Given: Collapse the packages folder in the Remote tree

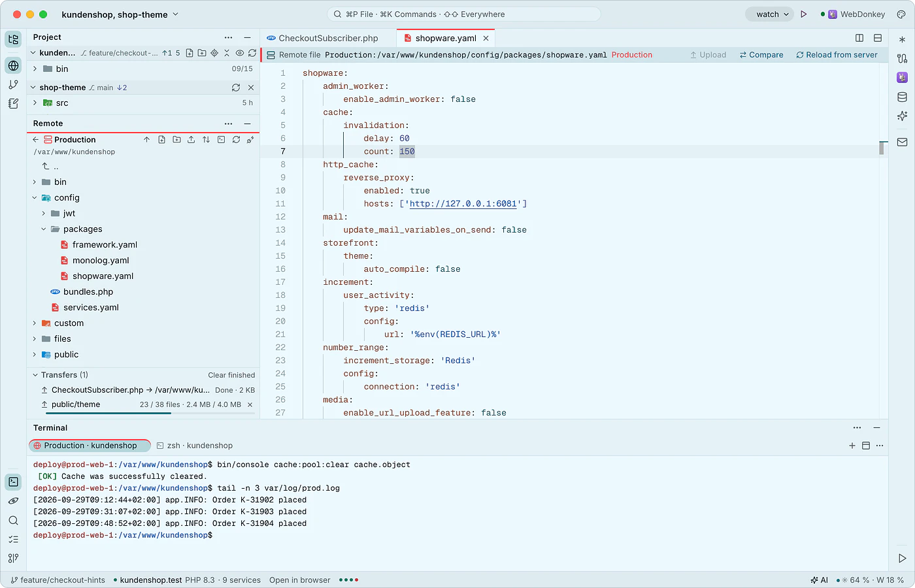Looking at the screenshot, I should (x=44, y=229).
